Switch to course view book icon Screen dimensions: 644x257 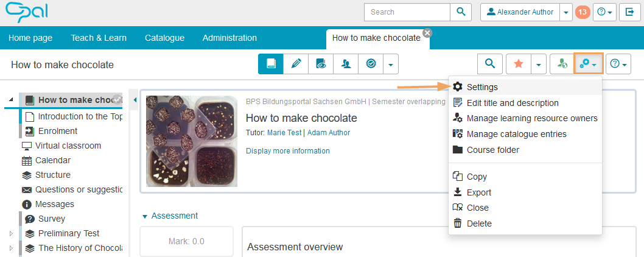pyautogui.click(x=271, y=64)
